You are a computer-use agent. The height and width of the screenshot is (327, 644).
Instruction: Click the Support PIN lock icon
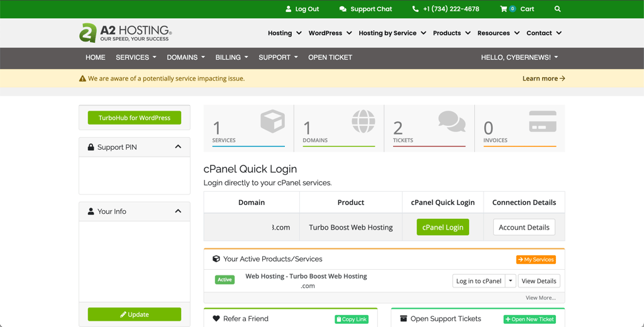(91, 147)
